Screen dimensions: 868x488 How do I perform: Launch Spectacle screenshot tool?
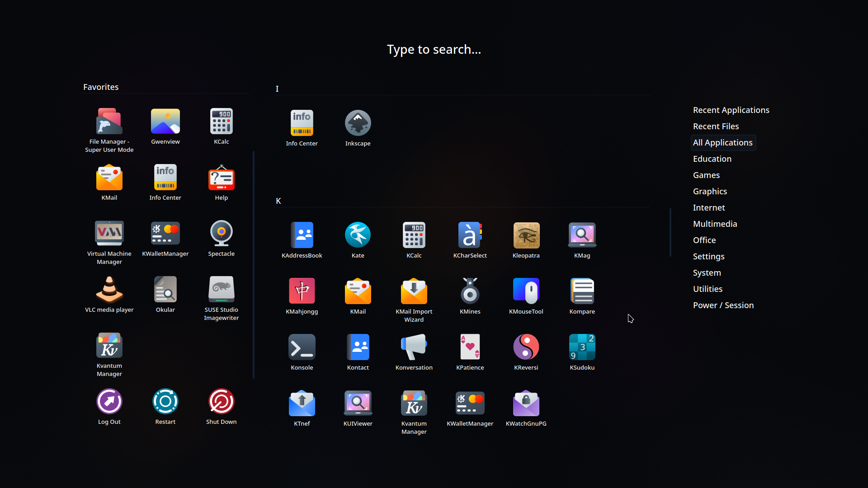(222, 239)
